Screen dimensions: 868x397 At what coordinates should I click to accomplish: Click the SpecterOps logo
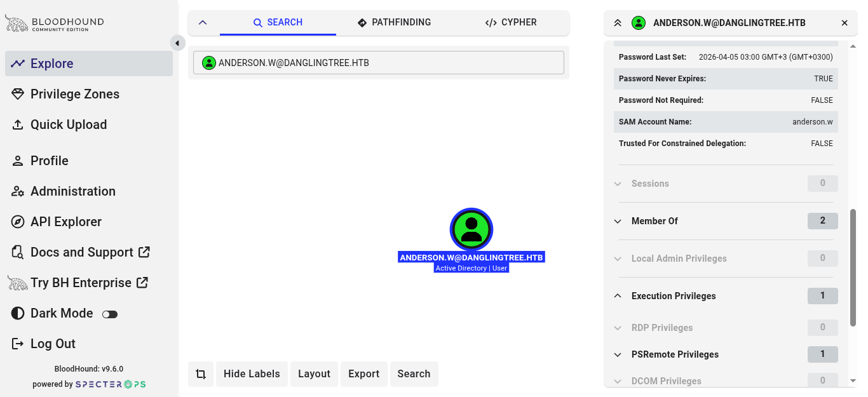[x=111, y=384]
